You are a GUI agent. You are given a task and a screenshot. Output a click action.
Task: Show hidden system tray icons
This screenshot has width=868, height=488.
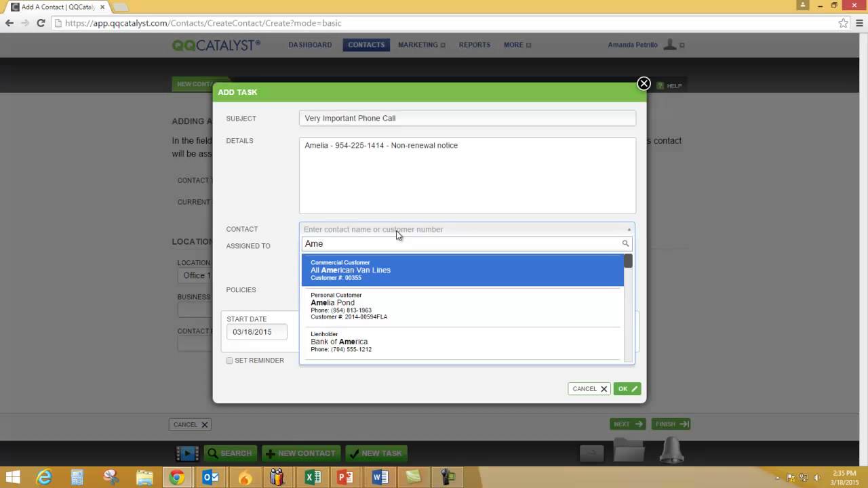[x=777, y=478]
